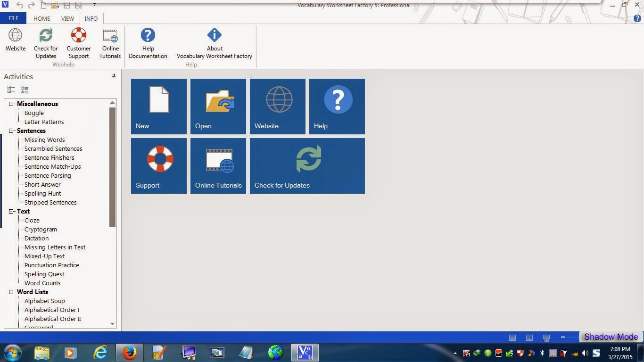Screen dimensions: 644x362
Task: Select Cloze activity
Action: [32, 220]
